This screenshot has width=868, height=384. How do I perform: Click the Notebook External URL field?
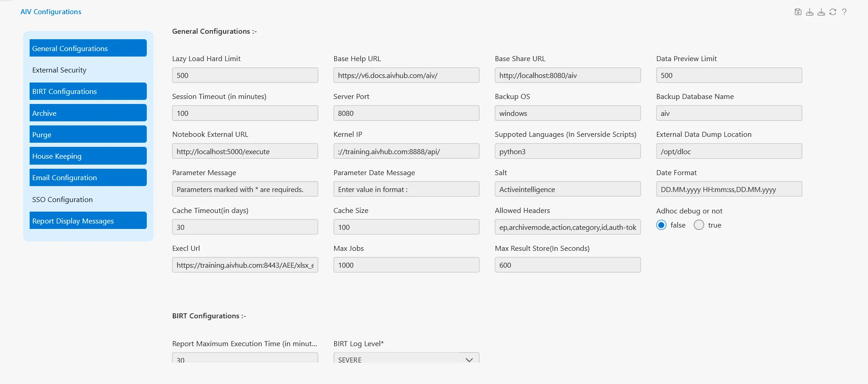pyautogui.click(x=245, y=151)
